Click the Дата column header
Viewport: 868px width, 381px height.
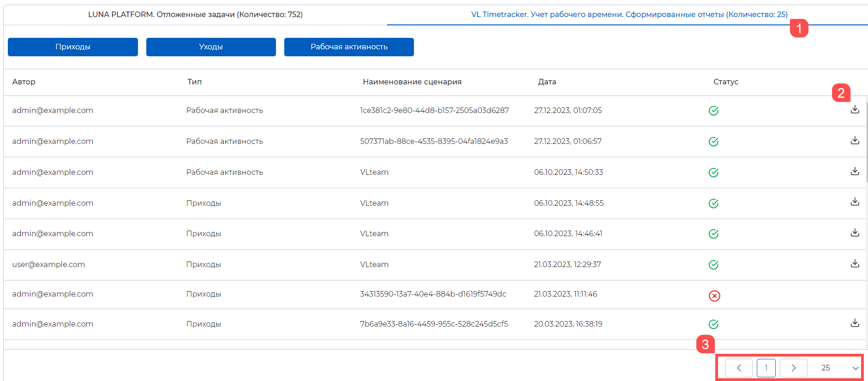[547, 82]
